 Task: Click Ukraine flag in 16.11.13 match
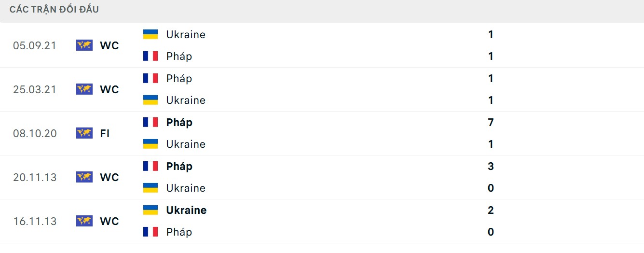point(151,210)
